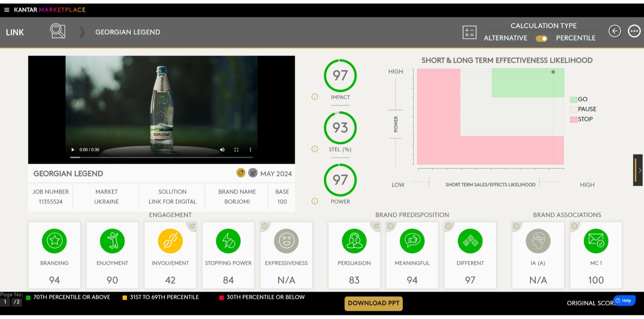Open the calculator icon near Calculation Type
Screen dimensions: 644x319
tap(469, 32)
